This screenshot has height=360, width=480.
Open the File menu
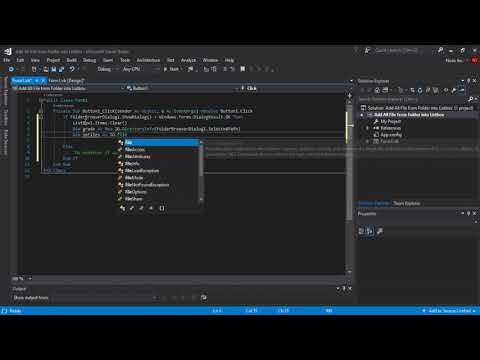[x=7, y=60]
